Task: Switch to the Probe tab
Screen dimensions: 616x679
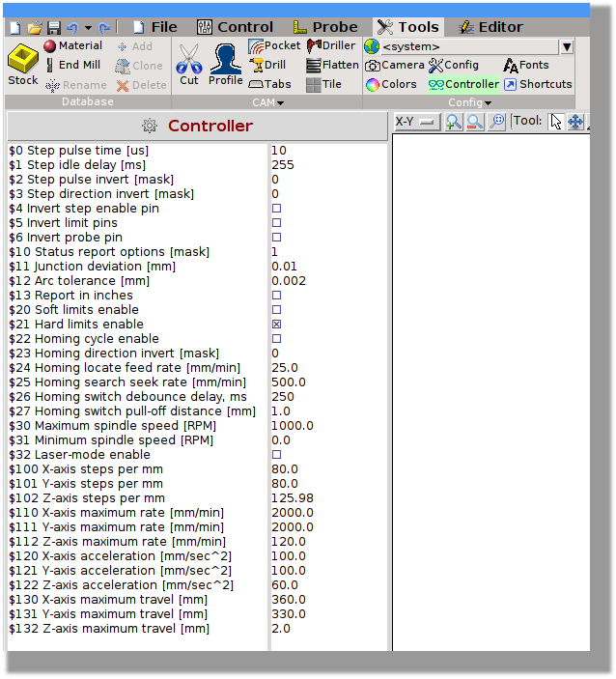Action: click(325, 27)
